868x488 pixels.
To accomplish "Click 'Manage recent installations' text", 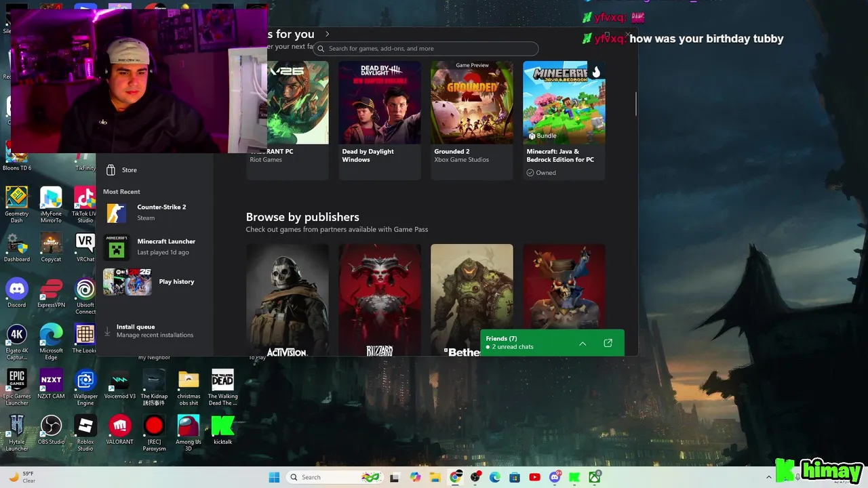I will click(155, 335).
